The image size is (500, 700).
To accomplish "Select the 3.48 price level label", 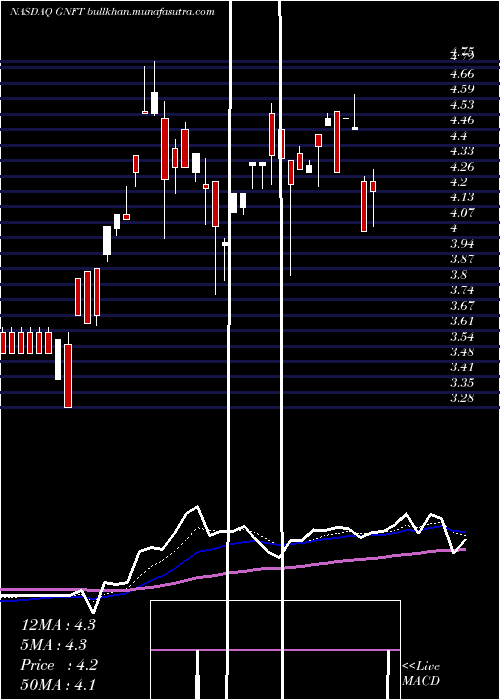I will coord(462,352).
